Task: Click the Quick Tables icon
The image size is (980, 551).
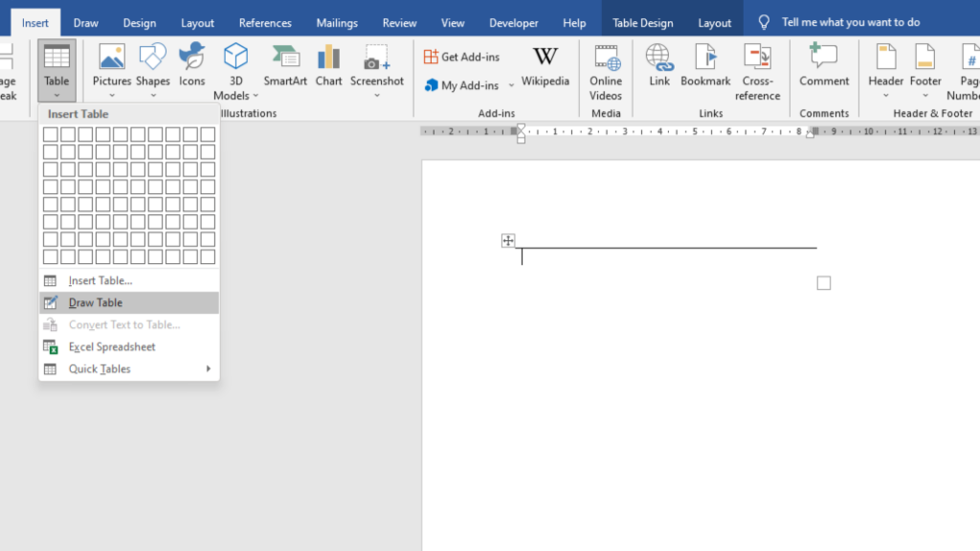Action: click(50, 368)
